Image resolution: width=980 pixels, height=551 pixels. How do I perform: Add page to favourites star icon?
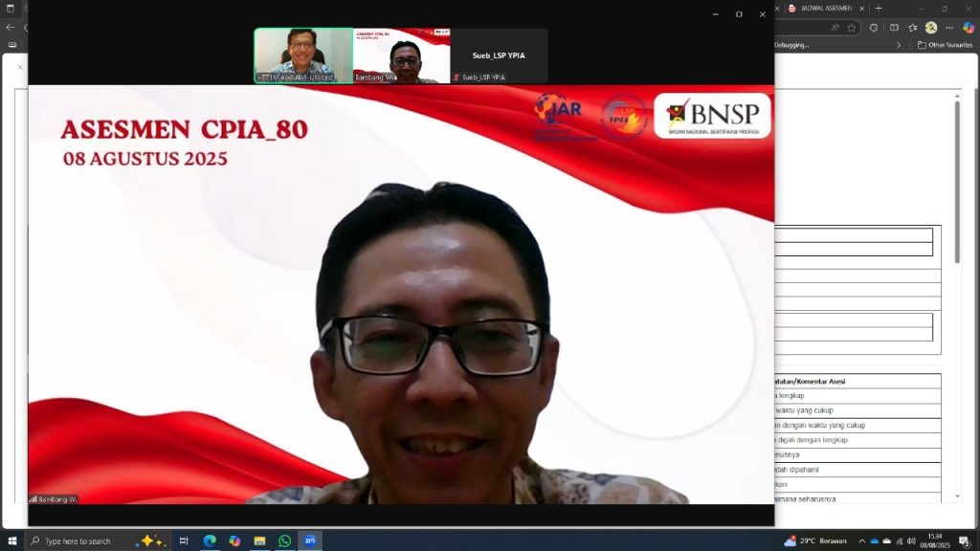852,28
